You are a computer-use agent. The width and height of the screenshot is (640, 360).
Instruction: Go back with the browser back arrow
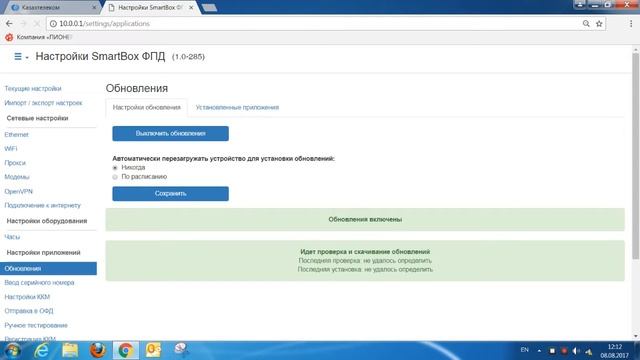point(9,24)
